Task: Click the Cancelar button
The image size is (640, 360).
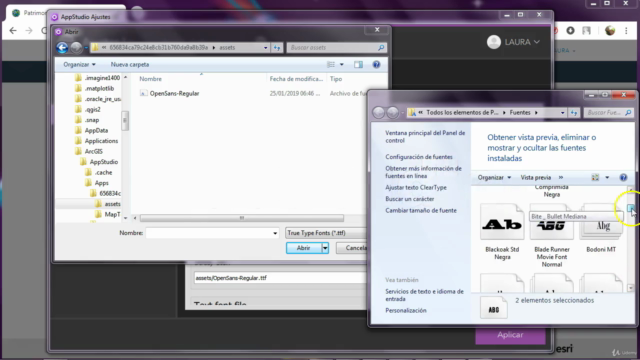Action: [x=352, y=248]
